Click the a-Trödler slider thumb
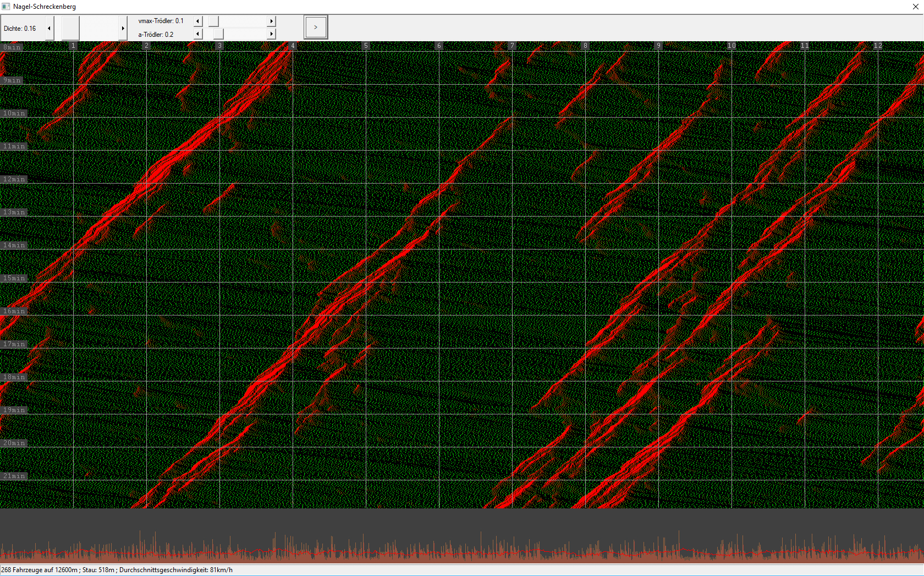Image resolution: width=924 pixels, height=576 pixels. [218, 34]
